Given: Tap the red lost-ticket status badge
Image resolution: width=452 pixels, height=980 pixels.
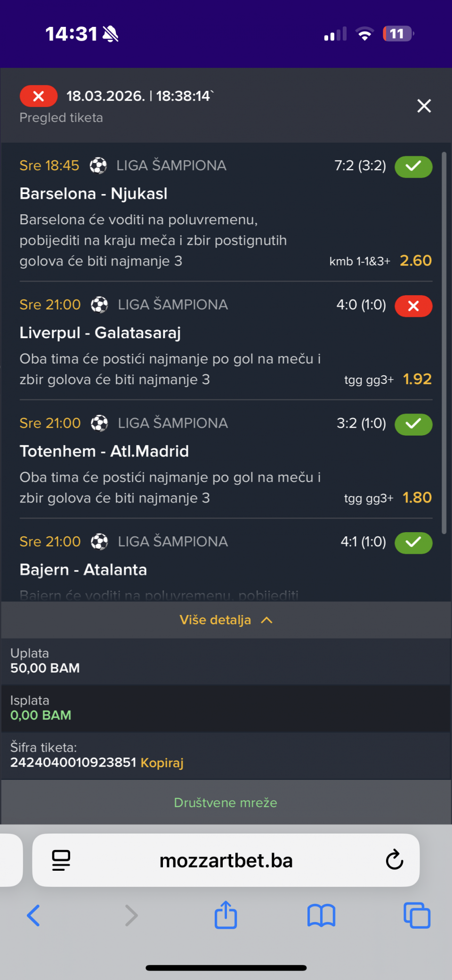Looking at the screenshot, I should click(39, 96).
